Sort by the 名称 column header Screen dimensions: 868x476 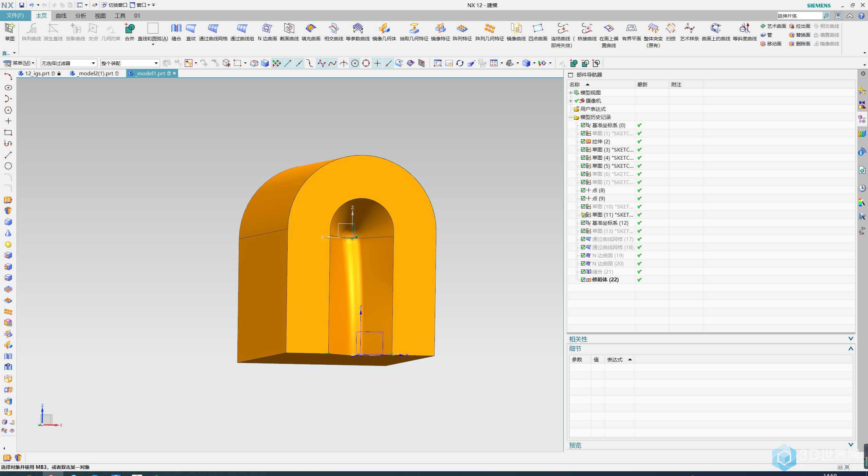601,84
